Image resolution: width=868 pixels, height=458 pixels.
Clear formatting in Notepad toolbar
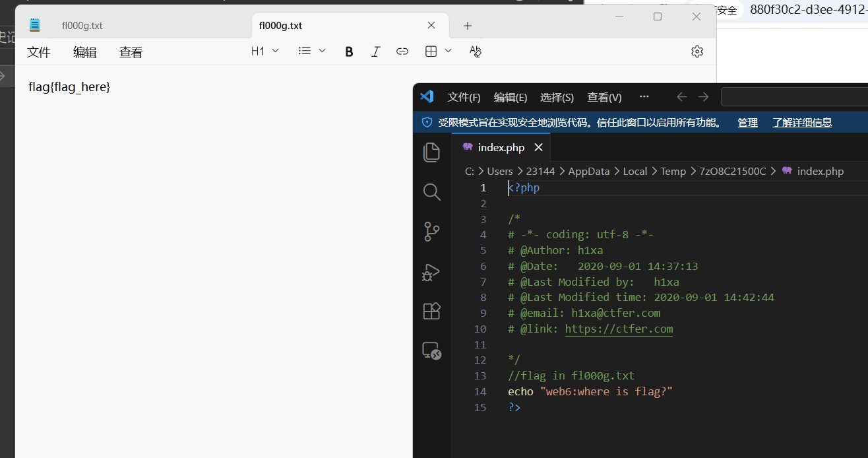[x=476, y=51]
